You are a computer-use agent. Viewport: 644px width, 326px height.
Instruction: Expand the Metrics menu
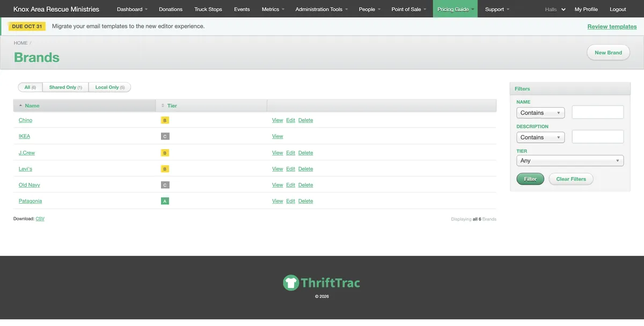[273, 9]
